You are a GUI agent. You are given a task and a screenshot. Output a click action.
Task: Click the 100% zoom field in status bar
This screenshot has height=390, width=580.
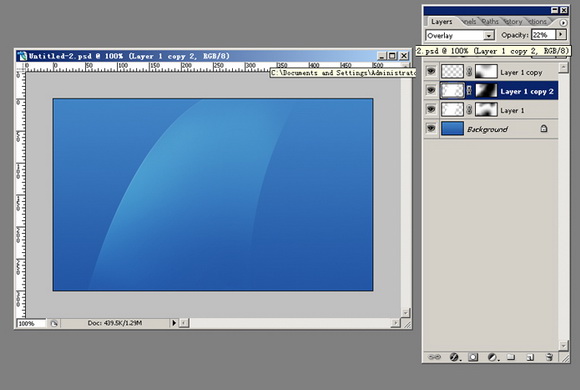(x=31, y=323)
